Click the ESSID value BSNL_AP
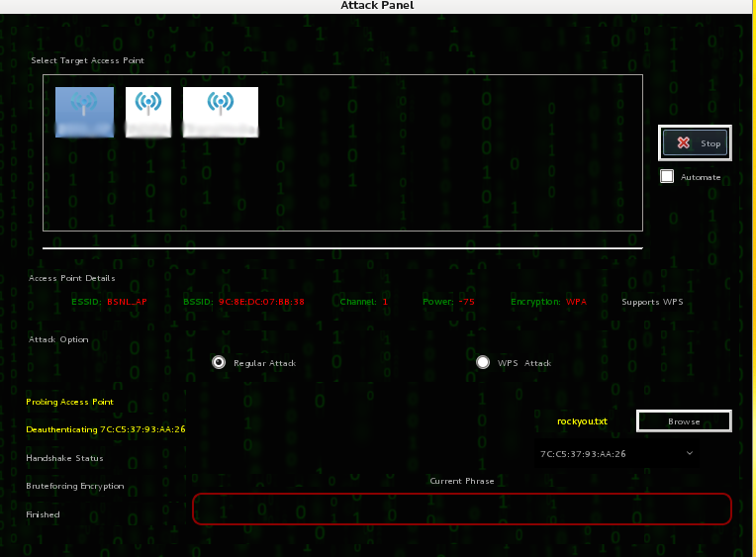The height and width of the screenshot is (557, 756). 127,302
